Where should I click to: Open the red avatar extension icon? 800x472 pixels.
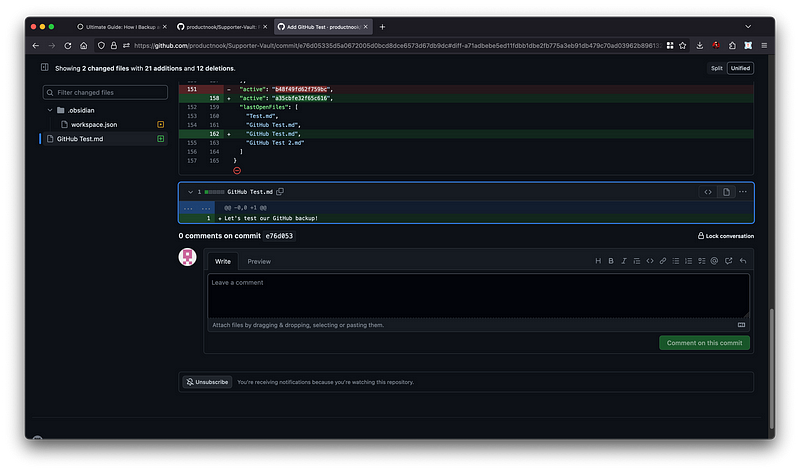click(716, 45)
